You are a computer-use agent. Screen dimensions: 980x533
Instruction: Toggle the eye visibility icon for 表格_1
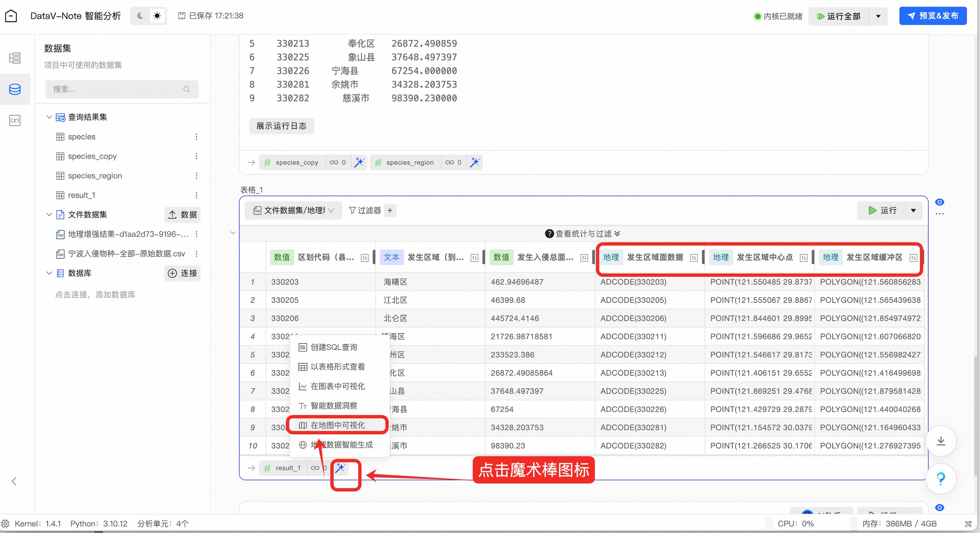(x=939, y=202)
